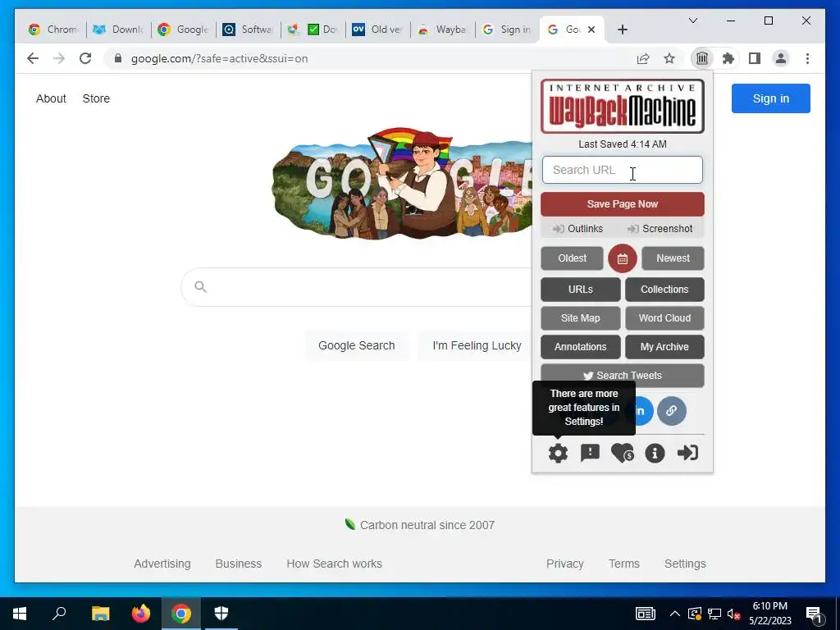Click the forward navigation arrow

(x=59, y=58)
